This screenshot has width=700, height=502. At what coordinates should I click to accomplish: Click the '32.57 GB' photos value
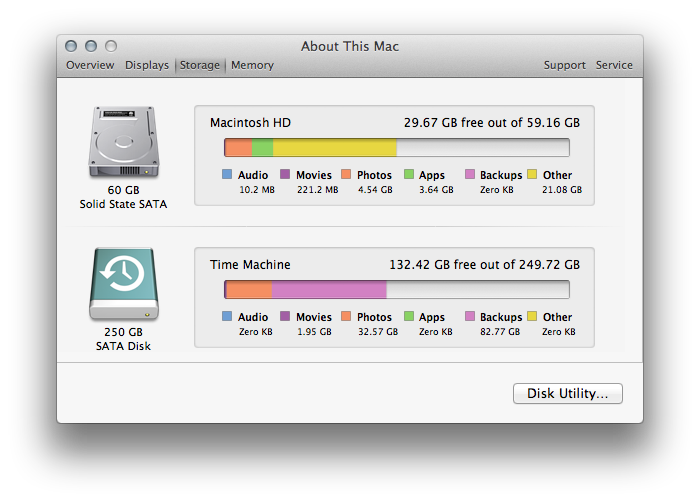378,332
